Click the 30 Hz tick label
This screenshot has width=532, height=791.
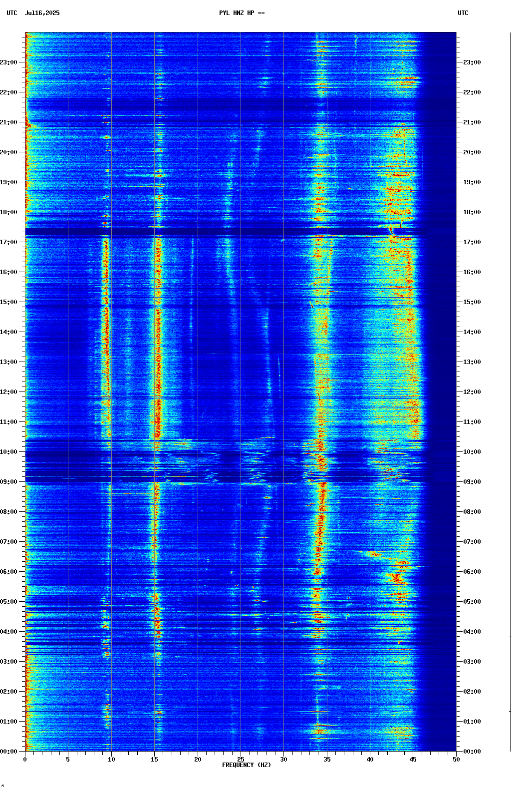tap(283, 760)
